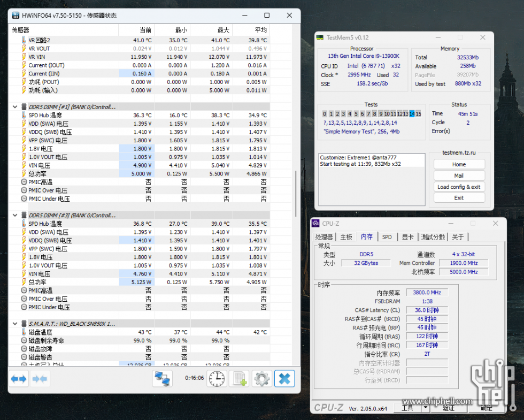
Task: Open the SPD tab in CPU-Z
Action: [x=387, y=237]
